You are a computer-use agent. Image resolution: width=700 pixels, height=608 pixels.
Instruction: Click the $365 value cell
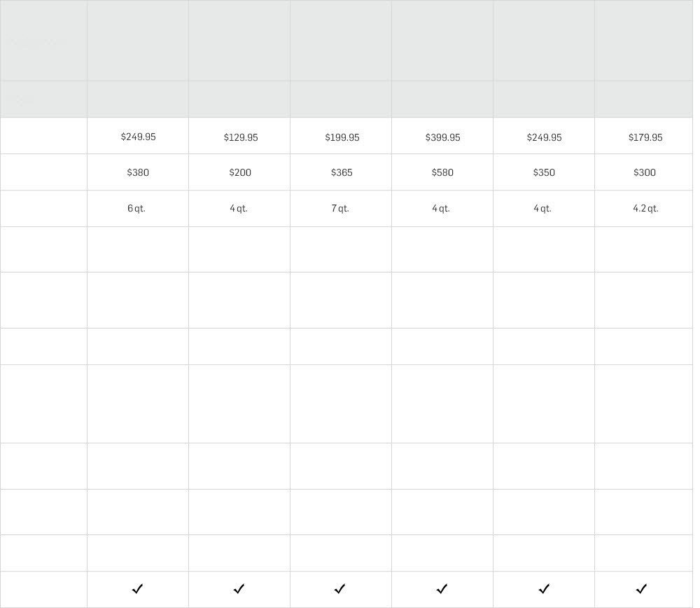[342, 172]
